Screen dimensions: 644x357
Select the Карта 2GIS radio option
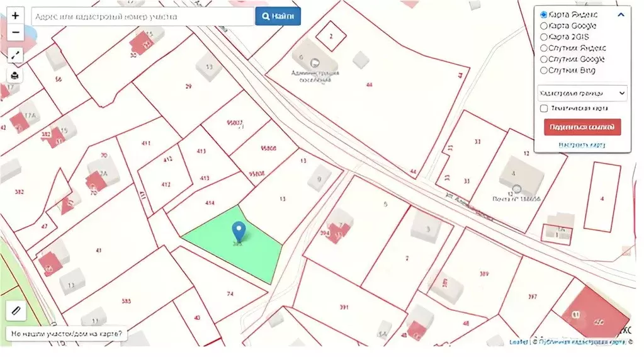pos(544,37)
